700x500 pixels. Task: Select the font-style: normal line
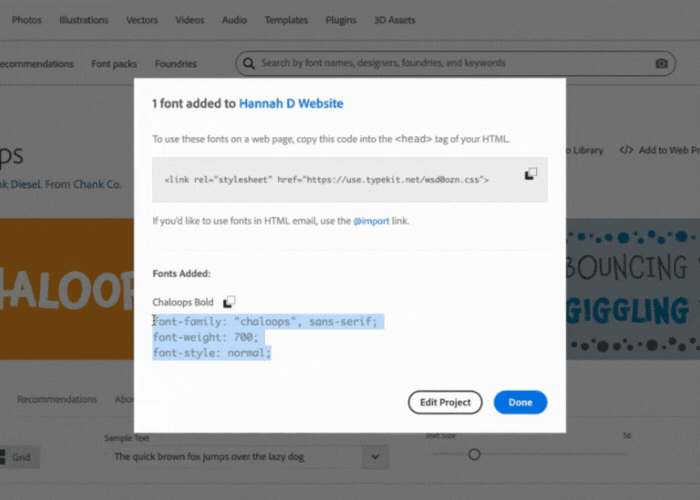pyautogui.click(x=212, y=353)
